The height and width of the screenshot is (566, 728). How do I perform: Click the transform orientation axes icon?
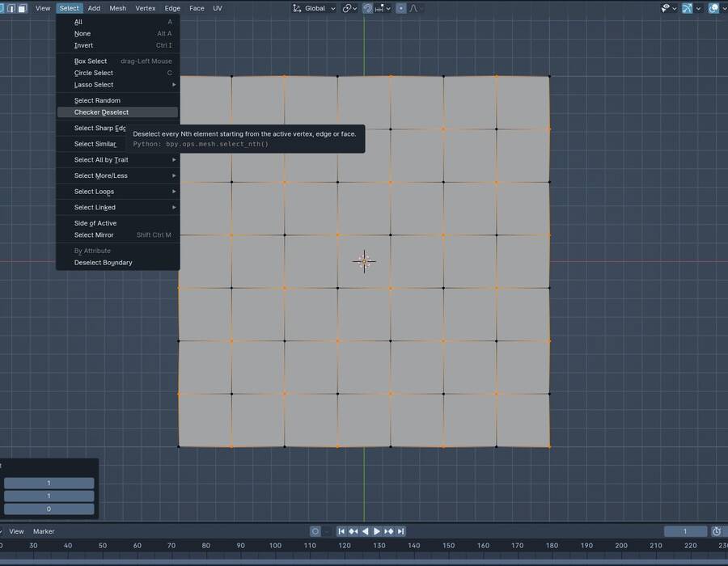(x=297, y=8)
